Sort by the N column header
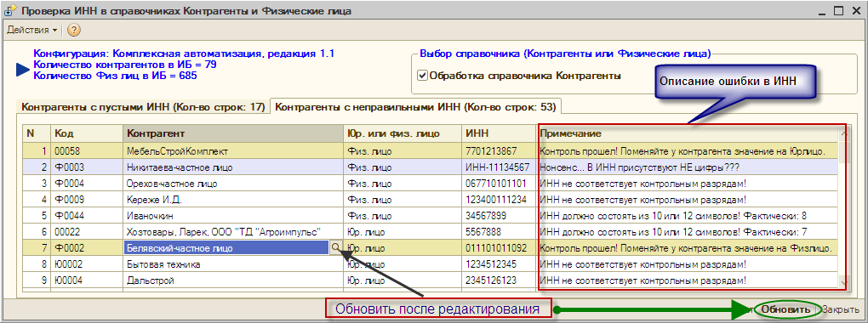 coord(37,133)
